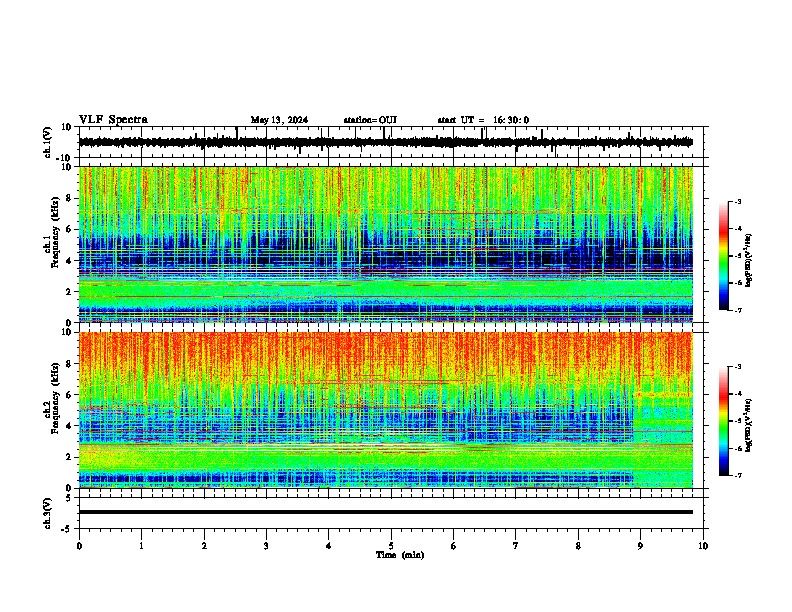Image resolution: width=792 pixels, height=612 pixels.
Task: Click the ch.2 "Frequency (kHz)" axis label
Action: (55, 398)
